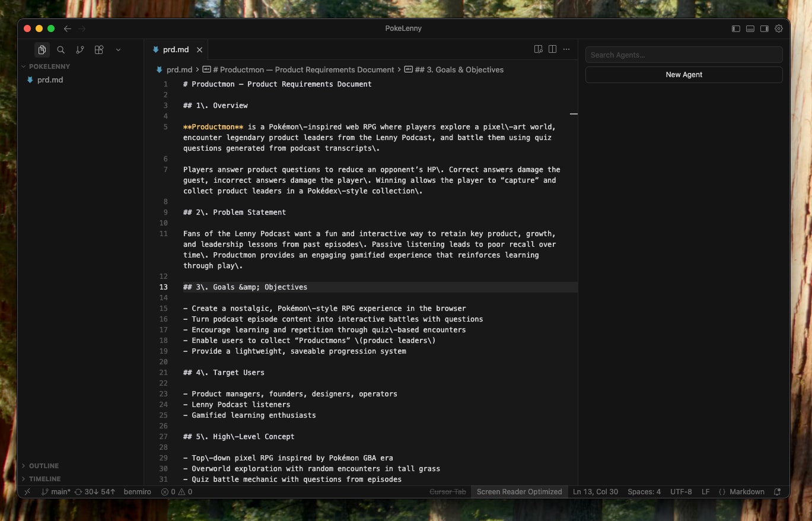Click Goals & Objectives breadcrumb segment
Image resolution: width=812 pixels, height=521 pixels.
pyautogui.click(x=454, y=69)
